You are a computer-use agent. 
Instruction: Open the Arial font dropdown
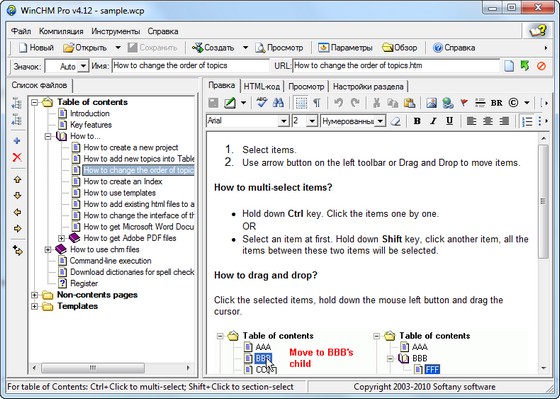click(283, 121)
